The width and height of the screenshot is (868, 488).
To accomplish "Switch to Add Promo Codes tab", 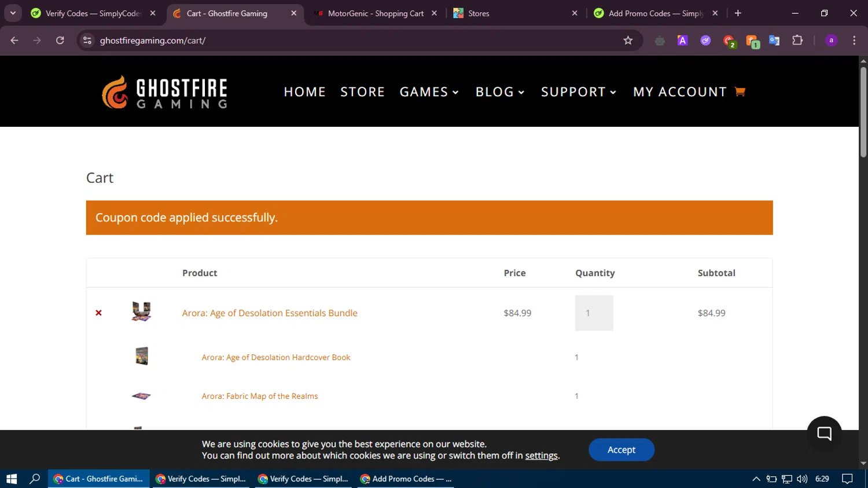I will point(656,13).
